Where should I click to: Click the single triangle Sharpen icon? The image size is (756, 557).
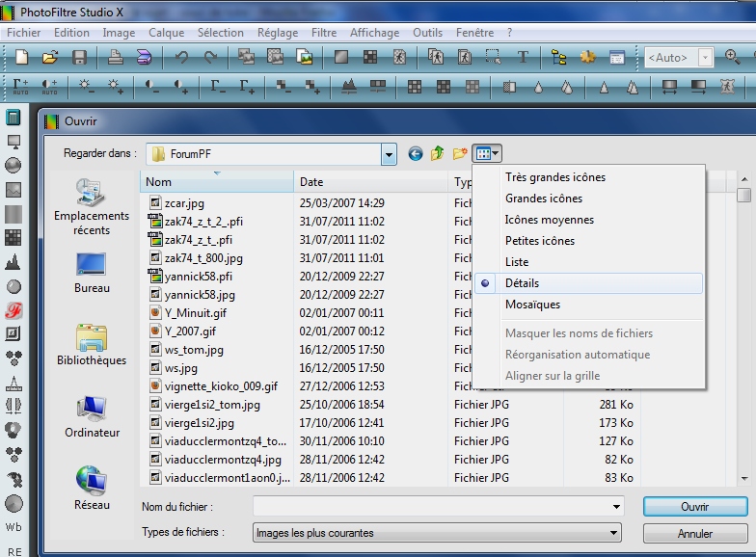pos(604,87)
